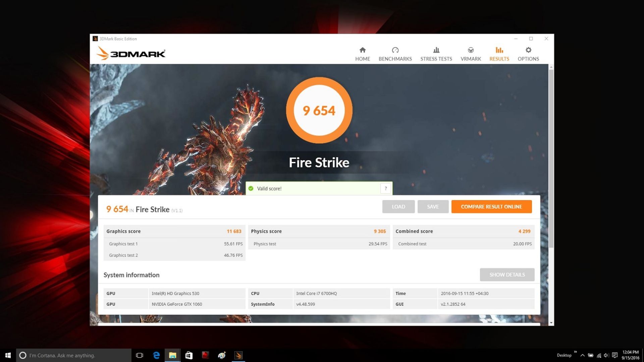Open the volume speaker tray icon

606,355
